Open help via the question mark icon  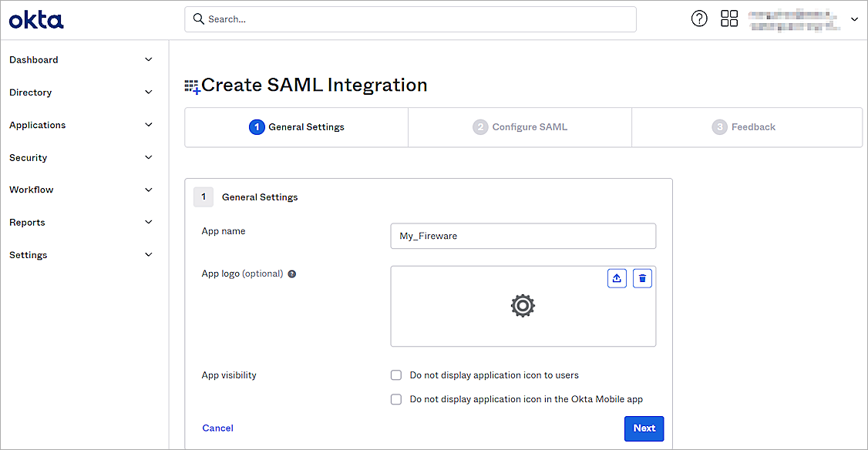(x=699, y=18)
